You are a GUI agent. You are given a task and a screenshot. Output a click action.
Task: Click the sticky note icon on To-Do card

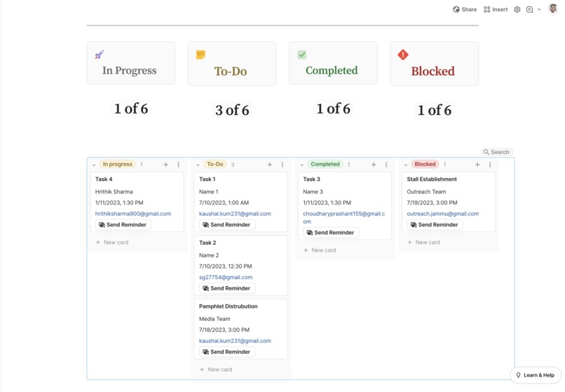200,55
